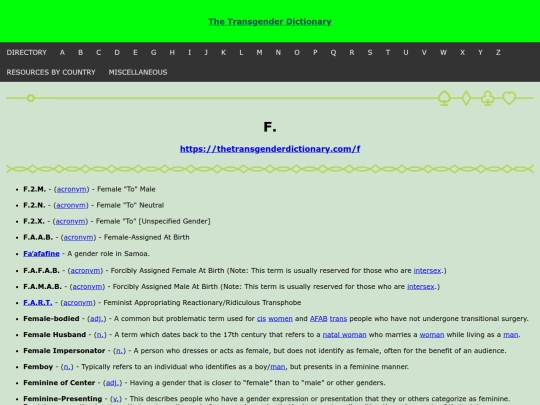The width and height of the screenshot is (540, 405).
Task: Go to letter S in navigation
Action: click(370, 52)
